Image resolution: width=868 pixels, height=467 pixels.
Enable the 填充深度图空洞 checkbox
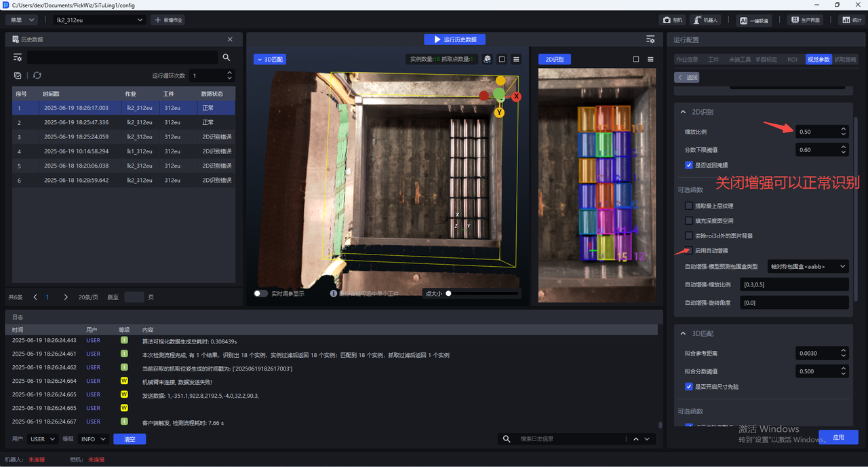(689, 221)
